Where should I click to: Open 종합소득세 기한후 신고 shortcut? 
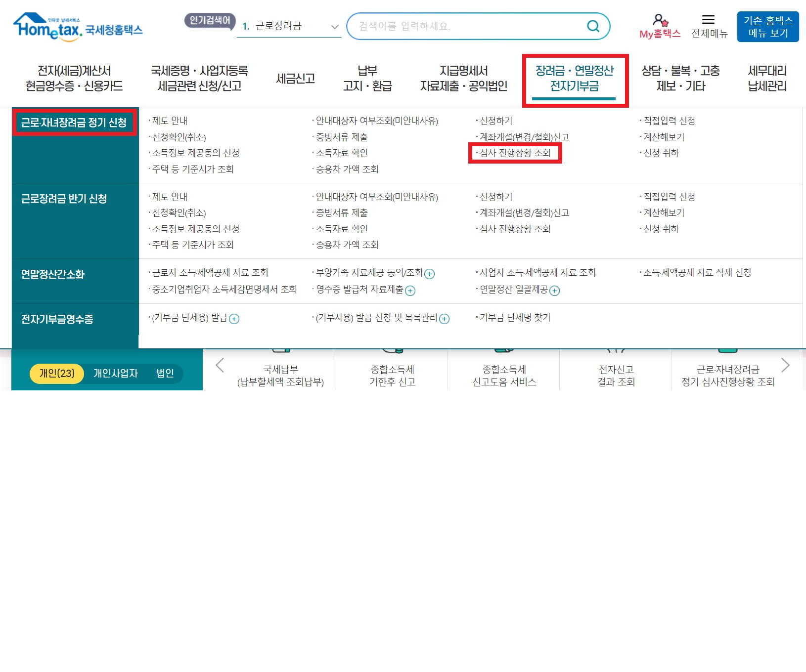click(x=393, y=376)
